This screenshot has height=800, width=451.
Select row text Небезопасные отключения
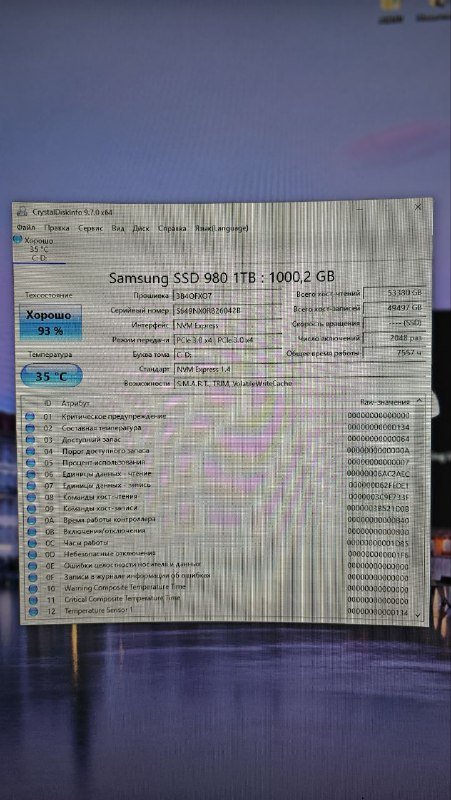click(x=110, y=554)
